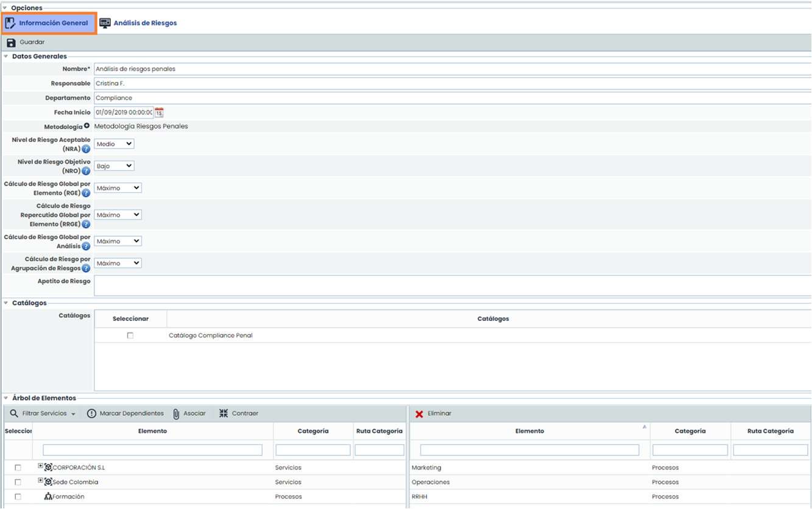Tick the Catálogo Compliance Penal checkbox

click(x=130, y=335)
